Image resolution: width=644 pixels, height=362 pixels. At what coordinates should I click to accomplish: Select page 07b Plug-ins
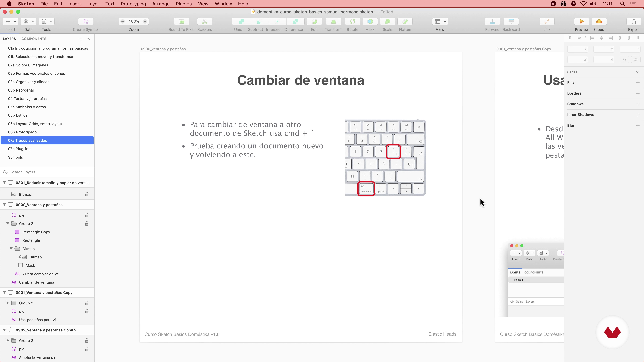click(x=19, y=149)
